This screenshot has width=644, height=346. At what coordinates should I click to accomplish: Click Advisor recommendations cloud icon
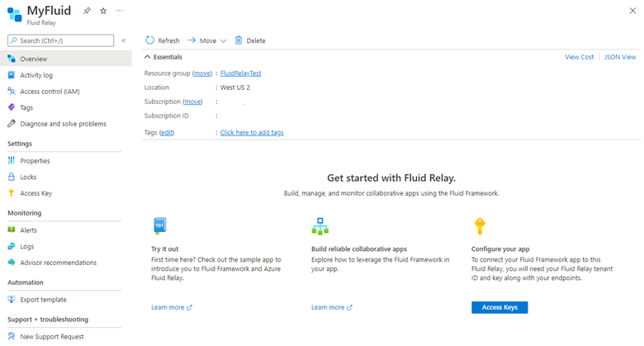tap(12, 262)
